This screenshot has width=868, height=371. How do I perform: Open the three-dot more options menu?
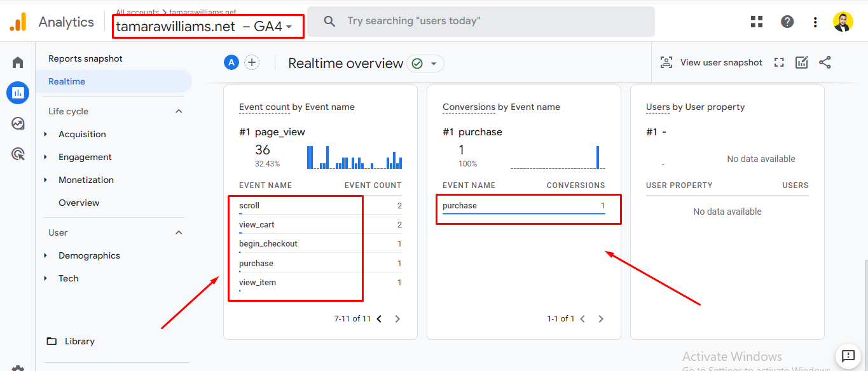[815, 22]
